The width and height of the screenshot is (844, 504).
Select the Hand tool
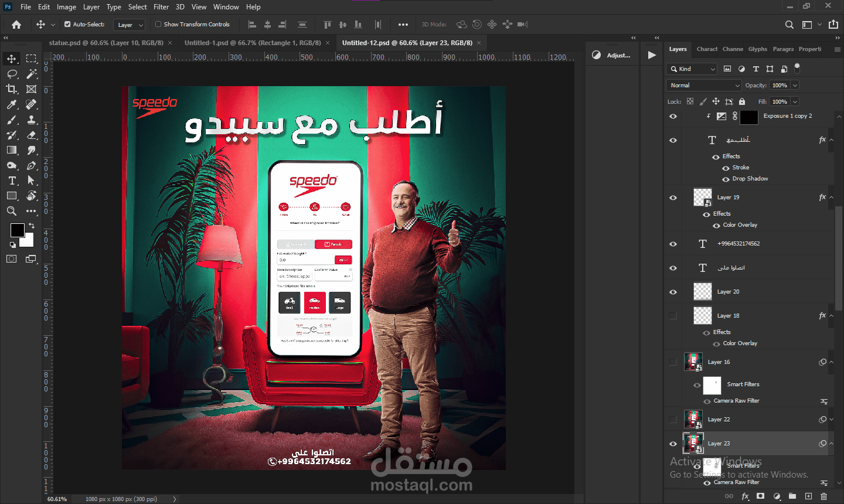(x=32, y=196)
